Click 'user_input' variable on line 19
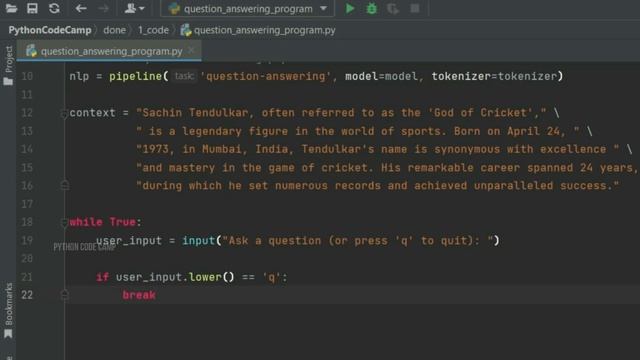 (x=129, y=241)
